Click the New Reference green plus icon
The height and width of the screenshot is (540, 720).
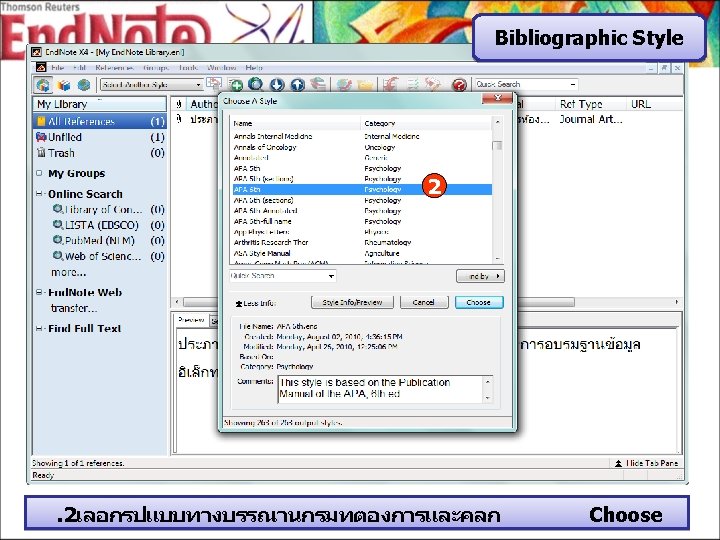(x=236, y=85)
